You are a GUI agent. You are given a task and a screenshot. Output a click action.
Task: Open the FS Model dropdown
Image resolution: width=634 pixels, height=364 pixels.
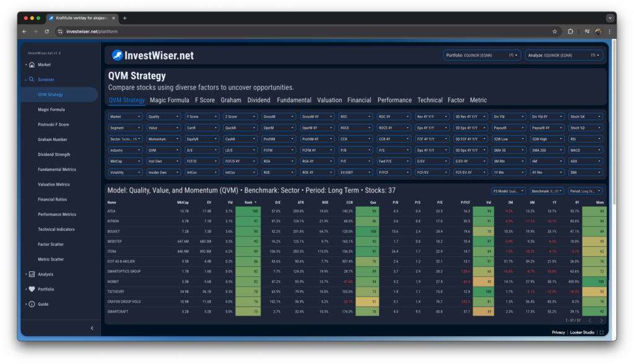(508, 191)
